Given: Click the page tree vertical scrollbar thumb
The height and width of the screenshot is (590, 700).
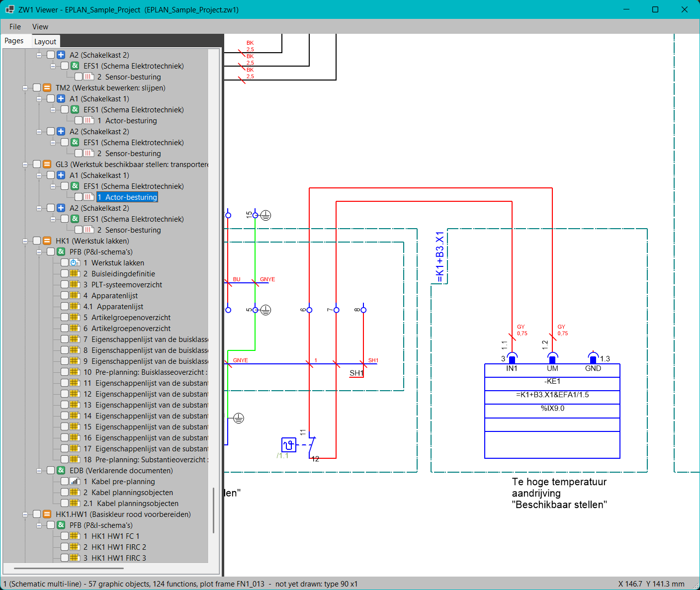Looking at the screenshot, I should [214, 510].
